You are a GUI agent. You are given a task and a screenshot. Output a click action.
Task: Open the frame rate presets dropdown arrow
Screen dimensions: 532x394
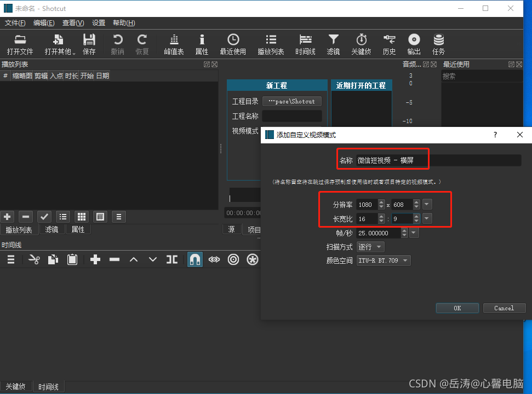point(414,233)
